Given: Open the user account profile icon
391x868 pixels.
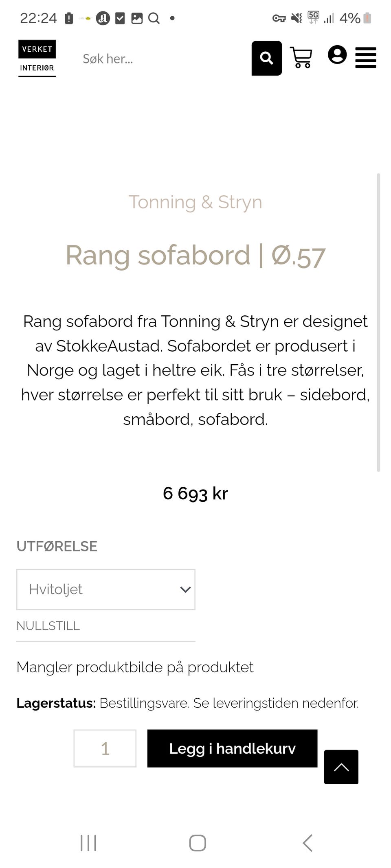Looking at the screenshot, I should click(x=337, y=55).
